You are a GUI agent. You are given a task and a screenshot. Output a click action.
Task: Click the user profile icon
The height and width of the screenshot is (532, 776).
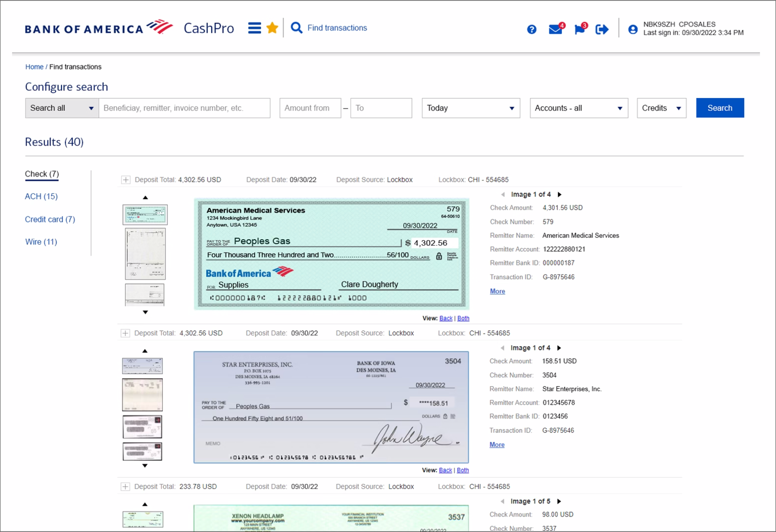[633, 29]
